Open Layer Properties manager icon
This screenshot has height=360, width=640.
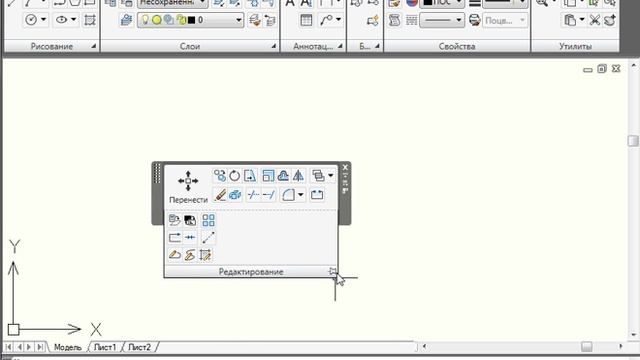pos(127,20)
